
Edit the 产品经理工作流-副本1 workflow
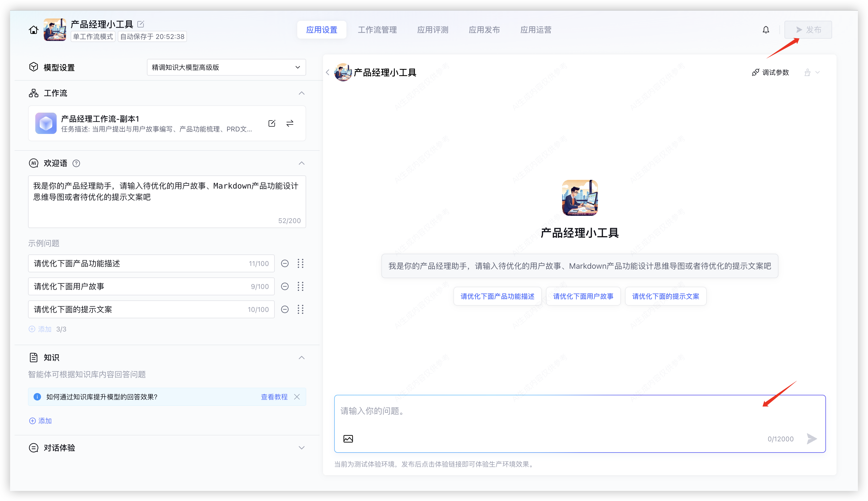point(272,123)
